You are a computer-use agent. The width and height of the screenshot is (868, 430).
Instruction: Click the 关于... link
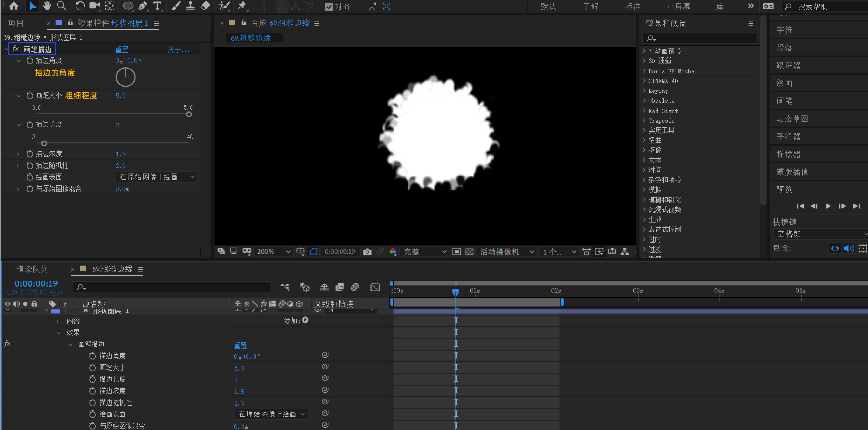[179, 50]
